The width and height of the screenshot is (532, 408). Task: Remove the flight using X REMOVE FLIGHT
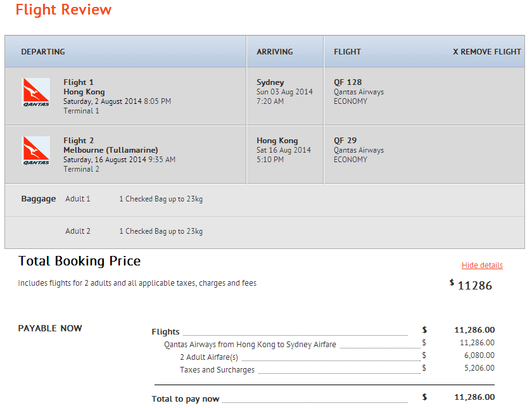coord(486,52)
